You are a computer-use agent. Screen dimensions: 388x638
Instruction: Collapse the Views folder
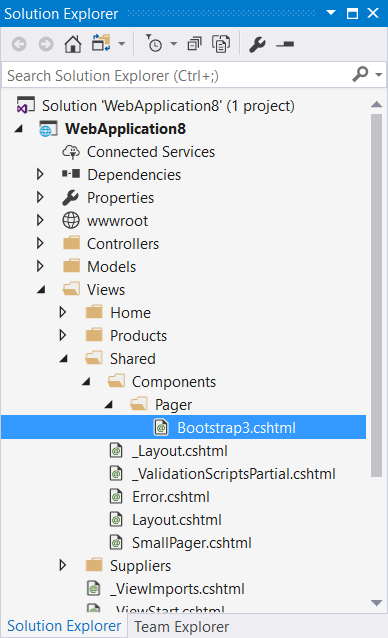pyautogui.click(x=41, y=290)
